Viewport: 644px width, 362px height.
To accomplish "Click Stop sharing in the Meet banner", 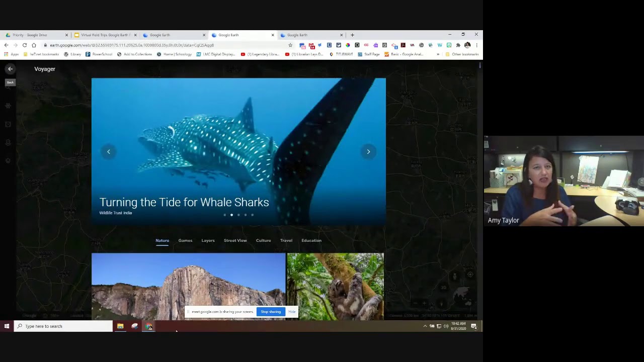I will [271, 312].
